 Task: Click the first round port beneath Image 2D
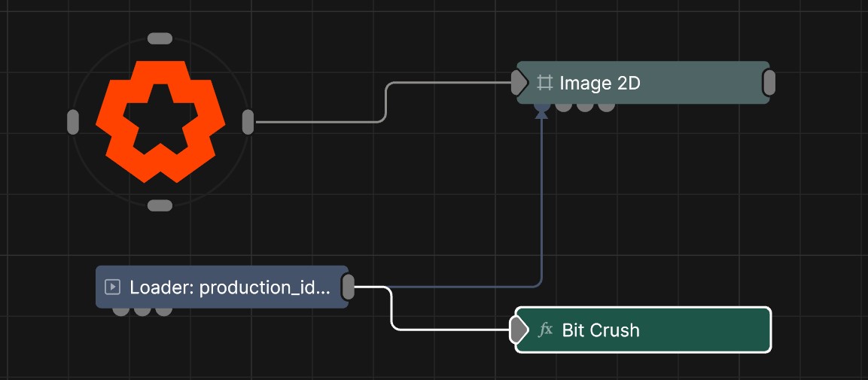coord(563,107)
